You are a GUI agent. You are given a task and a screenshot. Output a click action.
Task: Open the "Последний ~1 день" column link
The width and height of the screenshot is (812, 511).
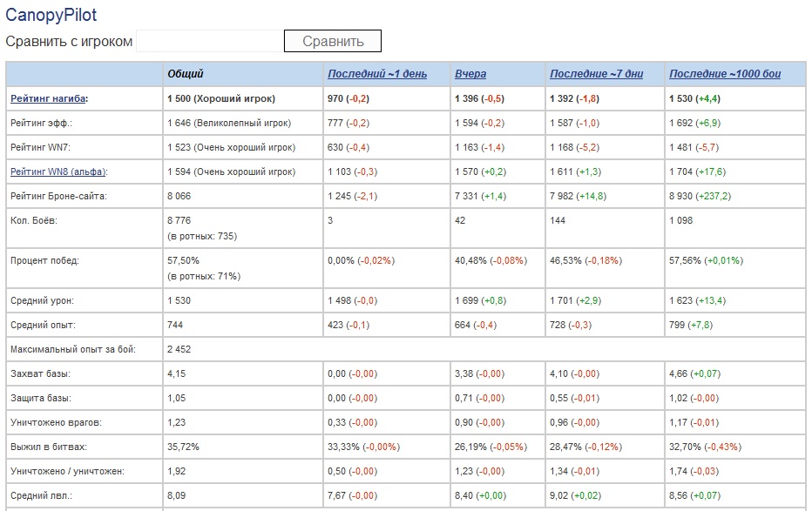point(377,74)
